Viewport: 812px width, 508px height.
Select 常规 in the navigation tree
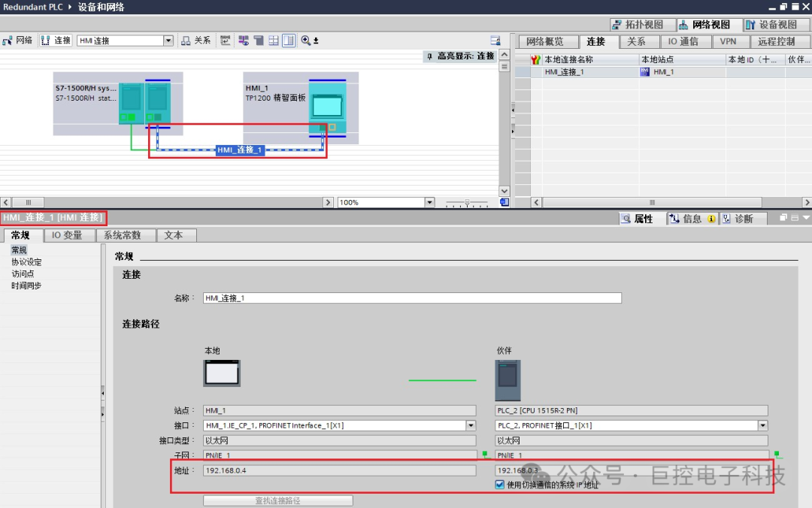click(x=19, y=250)
